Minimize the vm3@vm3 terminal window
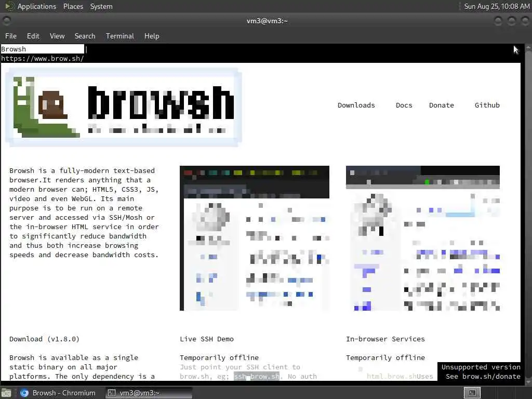Image resolution: width=532 pixels, height=399 pixels. 498,21
